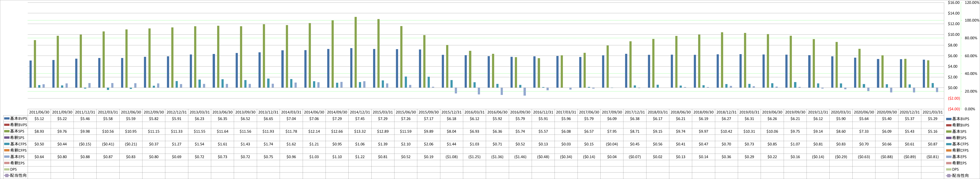
Task: Select the $5.16 基本SPS cell
Action: pyautogui.click(x=932, y=131)
